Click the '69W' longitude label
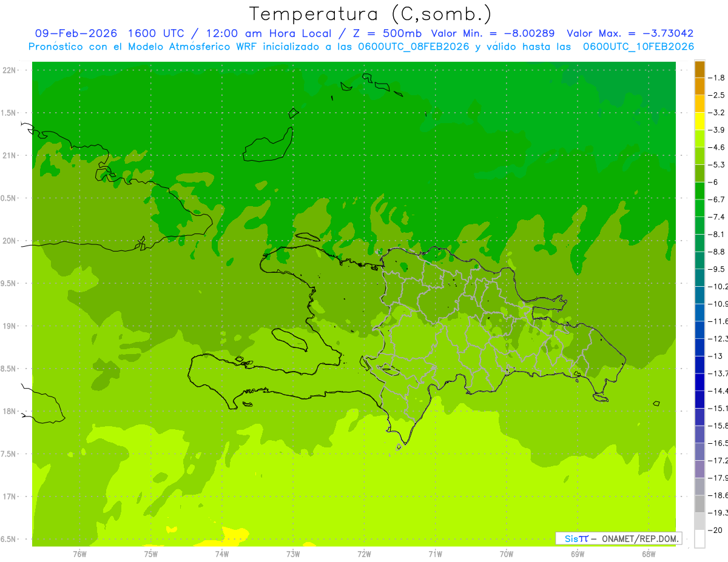Viewport: 728px width, 562px height. pos(577,554)
